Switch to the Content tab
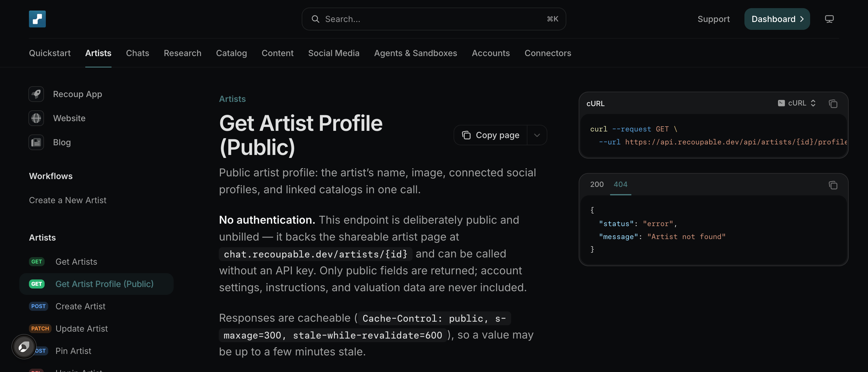The height and width of the screenshot is (372, 868). pyautogui.click(x=278, y=53)
